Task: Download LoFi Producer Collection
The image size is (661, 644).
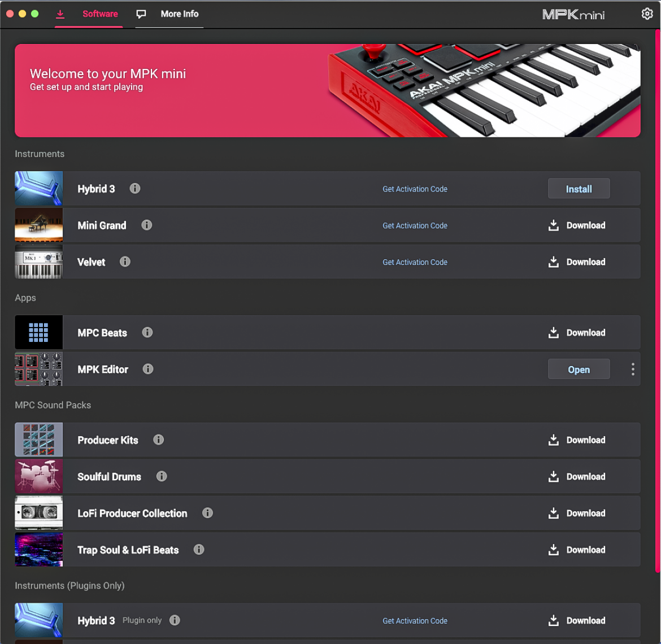Action: [x=577, y=514]
